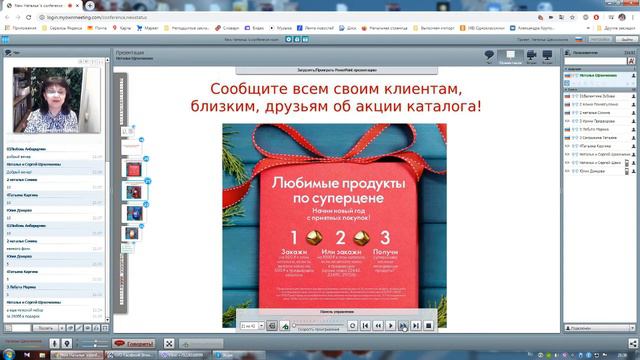Click the chat message input field
Screen dimensions: 640x360
pos(21,328)
